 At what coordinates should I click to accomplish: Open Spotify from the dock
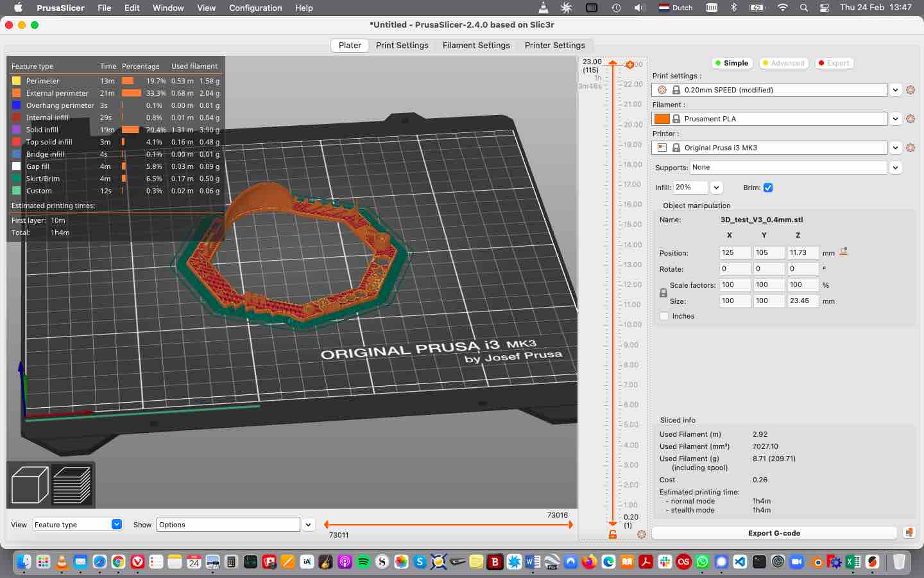[x=363, y=562]
